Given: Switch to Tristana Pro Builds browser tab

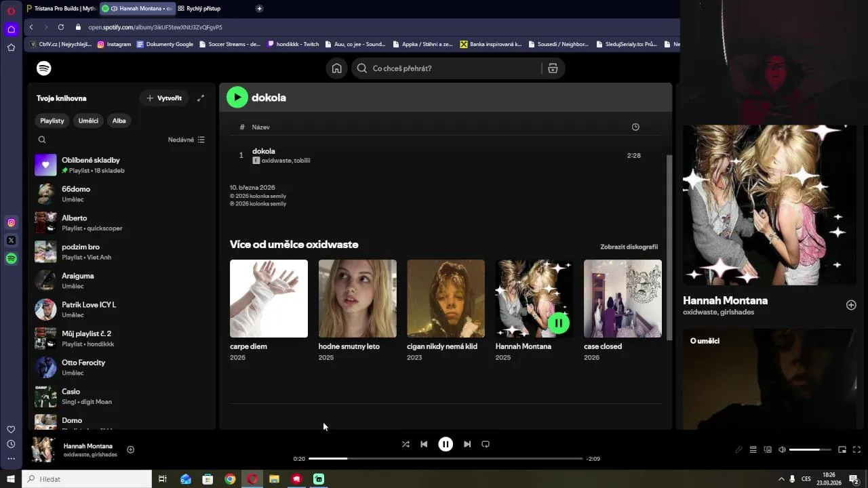Looking at the screenshot, I should coord(61,8).
